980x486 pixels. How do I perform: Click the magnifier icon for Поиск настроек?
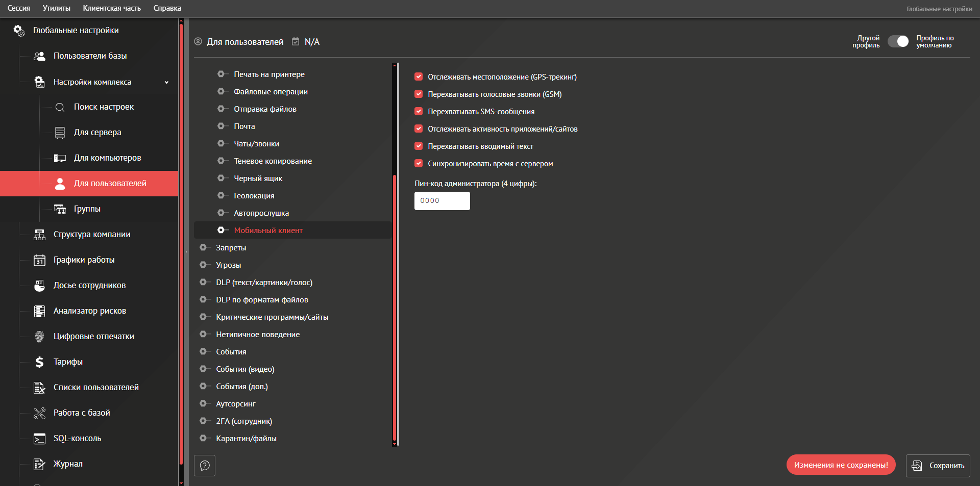[60, 107]
